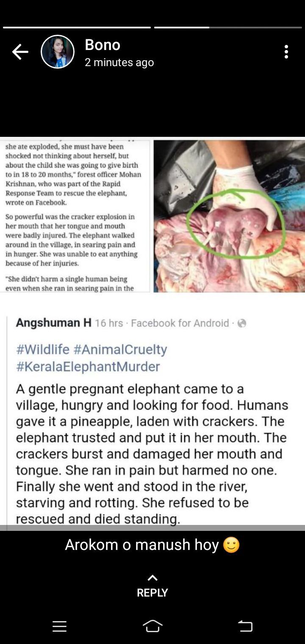The image size is (305, 644).
Task: Select the second story progress bar
Action: click(228, 28)
